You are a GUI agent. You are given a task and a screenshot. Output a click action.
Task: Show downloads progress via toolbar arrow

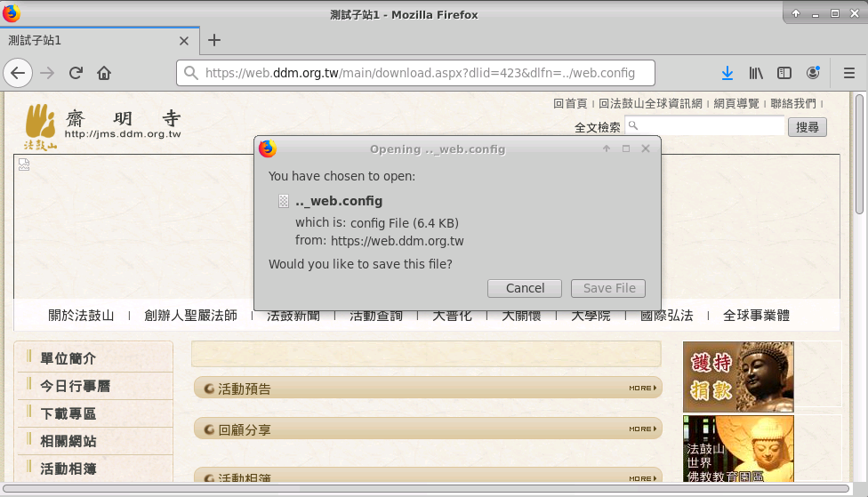click(x=727, y=73)
